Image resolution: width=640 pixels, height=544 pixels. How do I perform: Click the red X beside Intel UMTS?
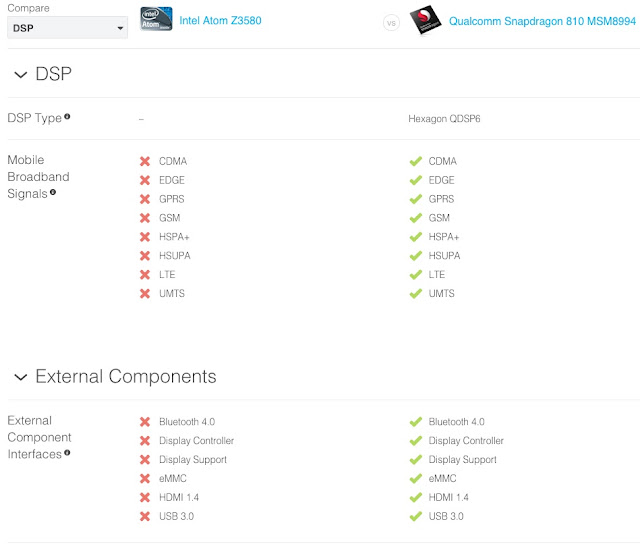click(x=145, y=293)
